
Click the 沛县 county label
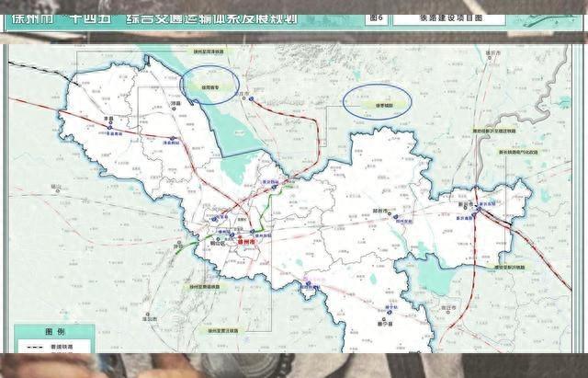click(175, 102)
